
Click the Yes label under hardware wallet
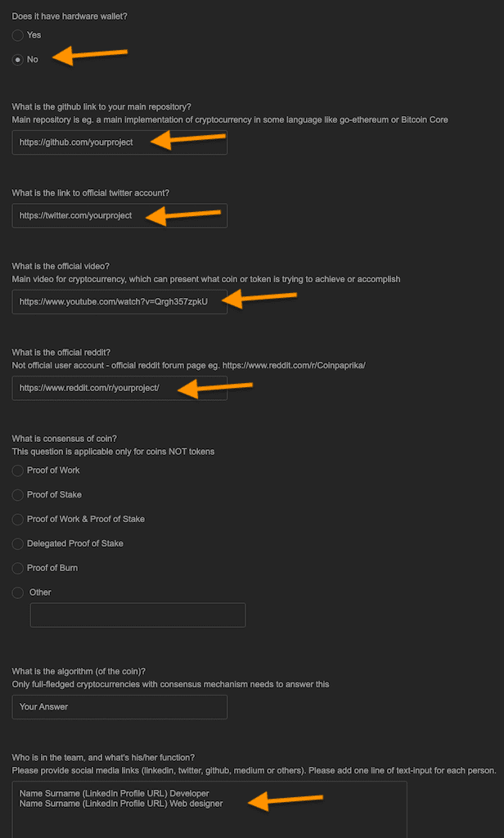[x=34, y=35]
